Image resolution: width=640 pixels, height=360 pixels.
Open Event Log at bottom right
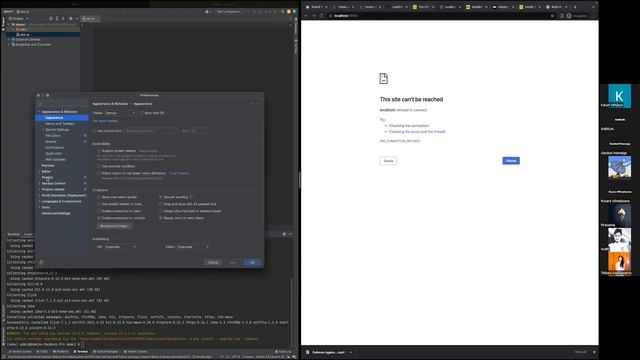click(283, 351)
